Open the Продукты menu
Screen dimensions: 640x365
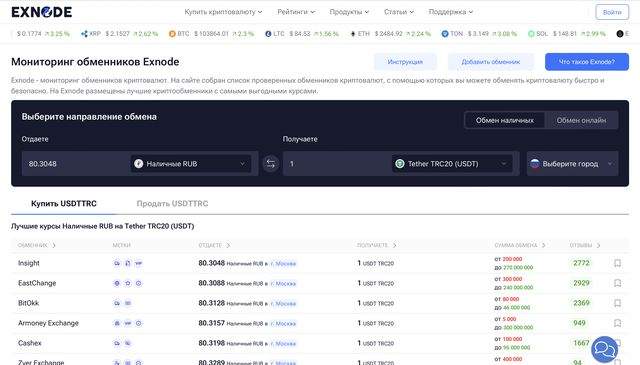coord(349,12)
